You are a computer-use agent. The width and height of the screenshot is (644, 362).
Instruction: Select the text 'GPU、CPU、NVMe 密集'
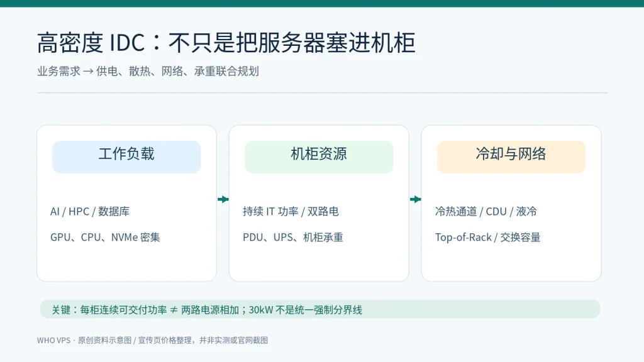[x=105, y=237]
